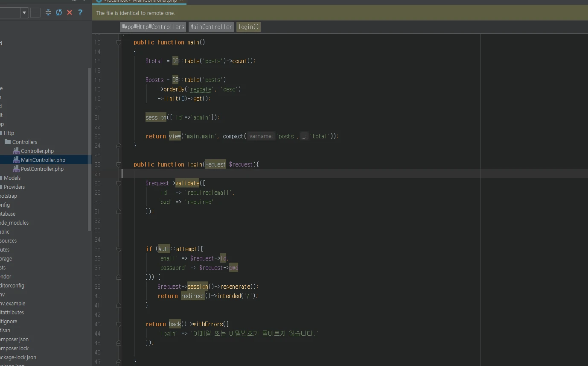Screen dimensions: 588x366
Task: Select the login() breadcrumb item
Action: click(248, 27)
